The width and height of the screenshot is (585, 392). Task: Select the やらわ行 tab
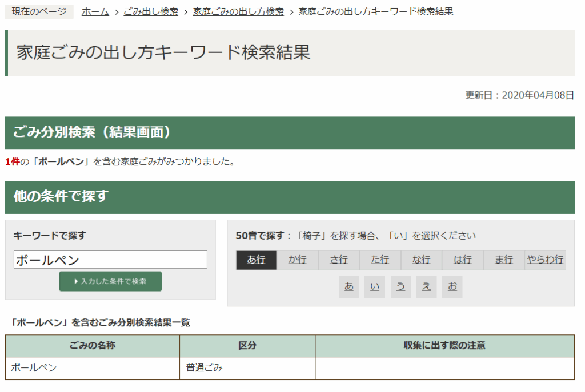coord(545,260)
